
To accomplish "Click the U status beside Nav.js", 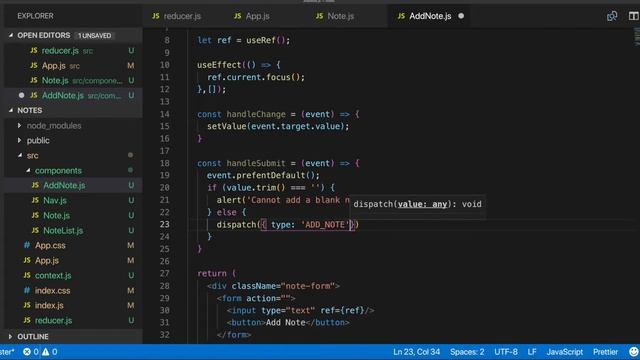I will point(131,200).
